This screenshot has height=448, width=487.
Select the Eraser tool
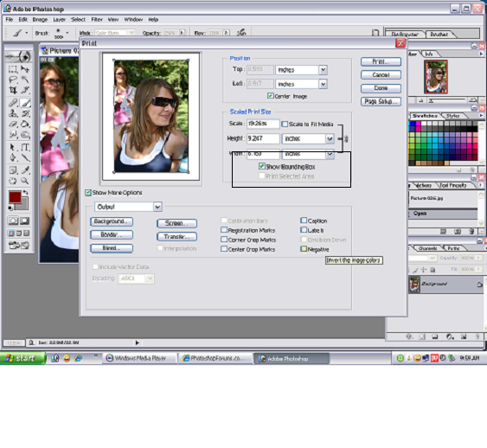[x=13, y=124]
